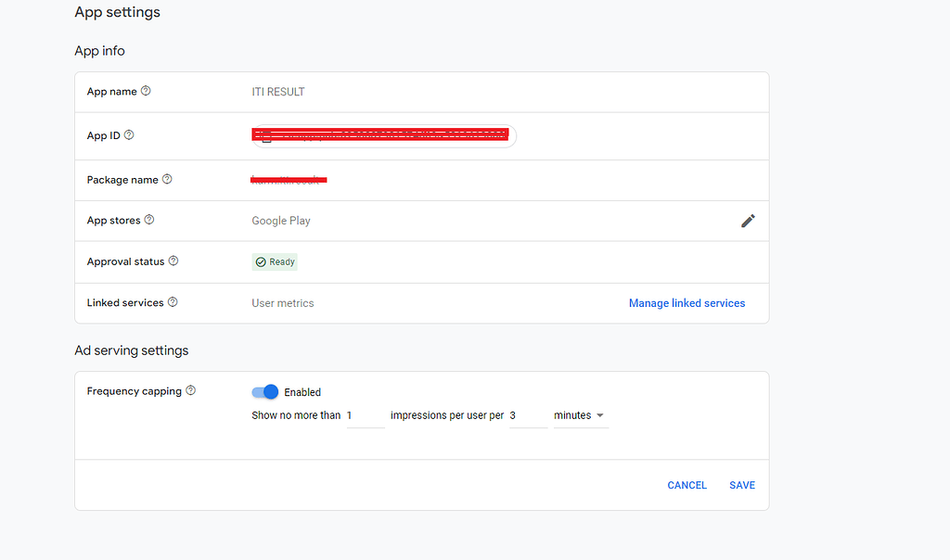Open Manage linked services
Image resolution: width=950 pixels, height=560 pixels.
687,303
